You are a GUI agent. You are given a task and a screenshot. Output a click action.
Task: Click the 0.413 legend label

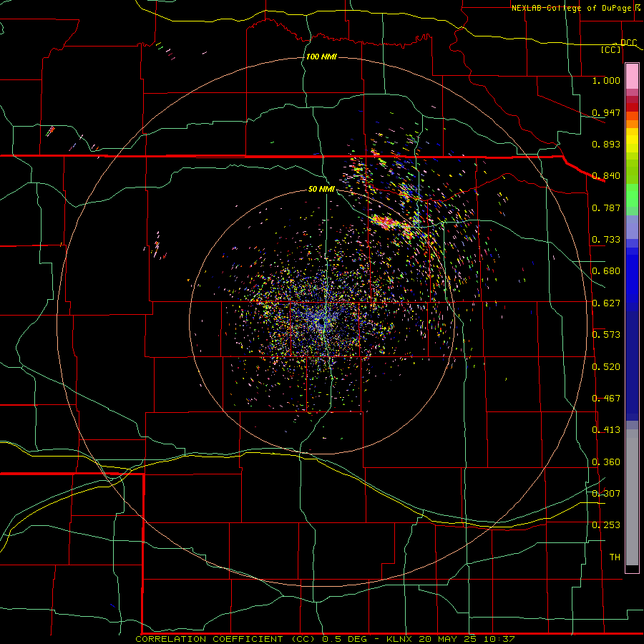(606, 430)
